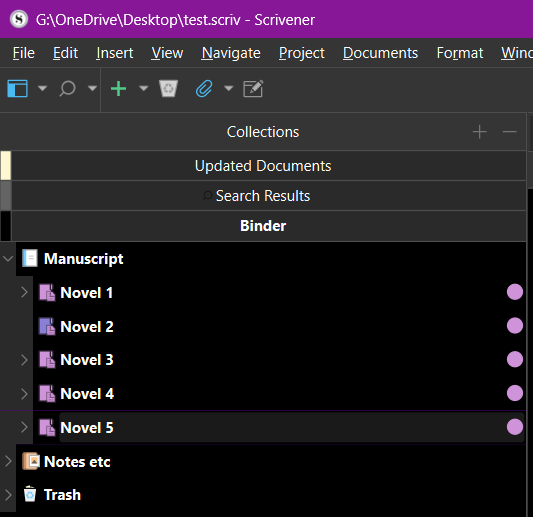
Task: Select Novel 4 in the binder
Action: pos(87,394)
